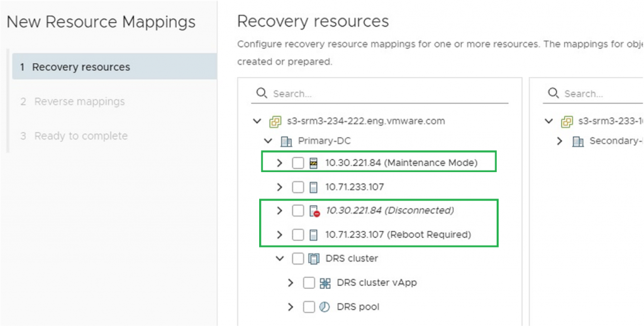
Task: Click the vCenter icon beside s3-srm3-234-222.eng.vmware.com
Action: [275, 121]
